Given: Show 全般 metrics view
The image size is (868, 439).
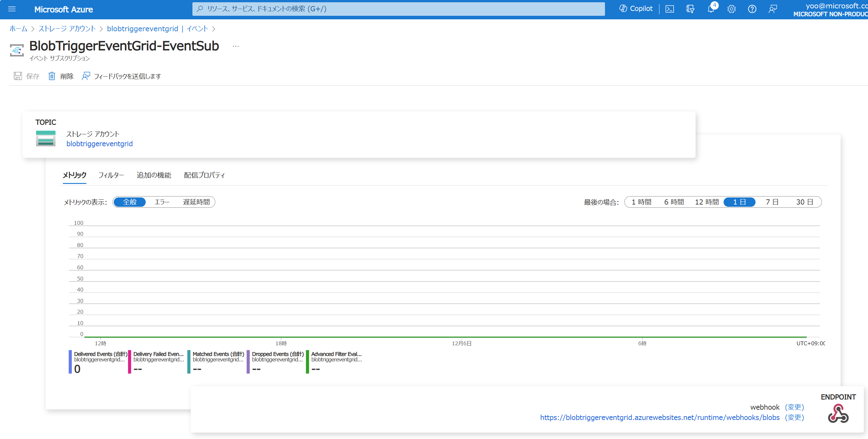Looking at the screenshot, I should click(x=129, y=202).
